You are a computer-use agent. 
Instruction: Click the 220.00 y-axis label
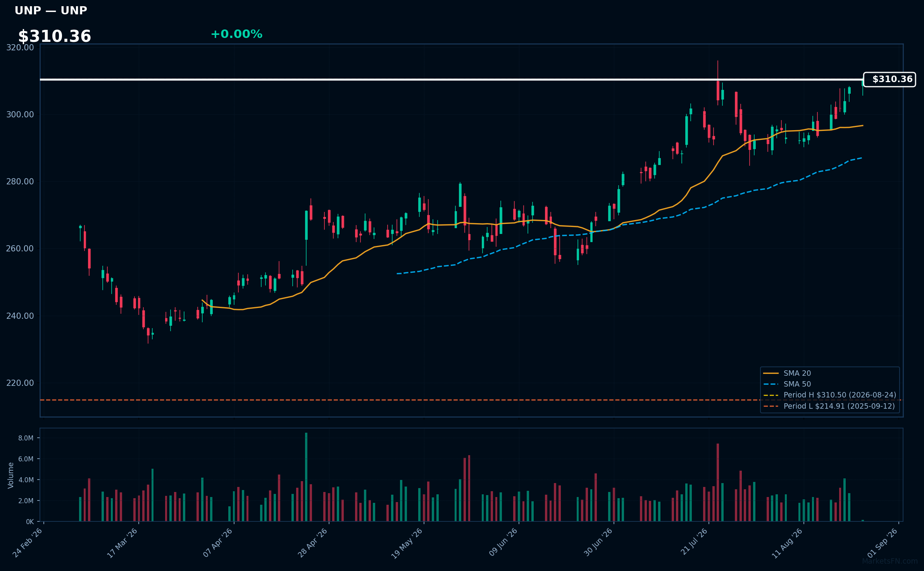[20, 383]
